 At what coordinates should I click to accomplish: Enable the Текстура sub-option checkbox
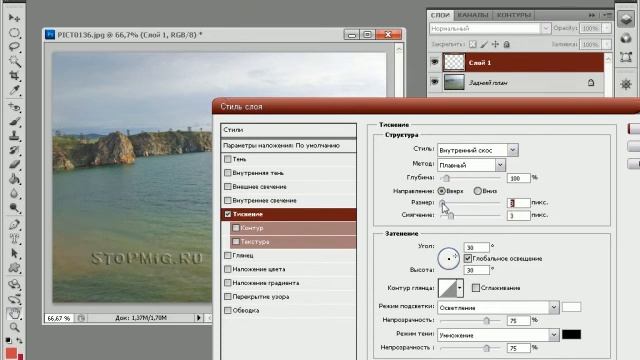236,242
